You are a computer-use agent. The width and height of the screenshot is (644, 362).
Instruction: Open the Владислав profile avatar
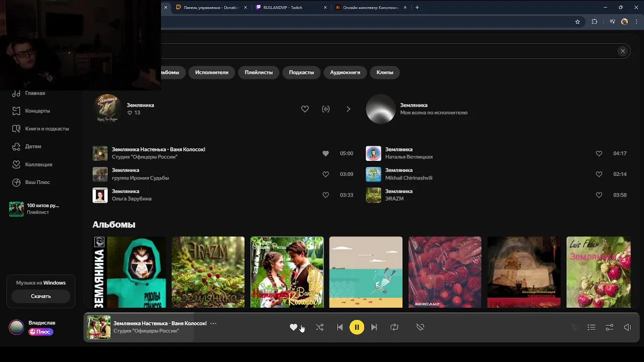[16, 327]
